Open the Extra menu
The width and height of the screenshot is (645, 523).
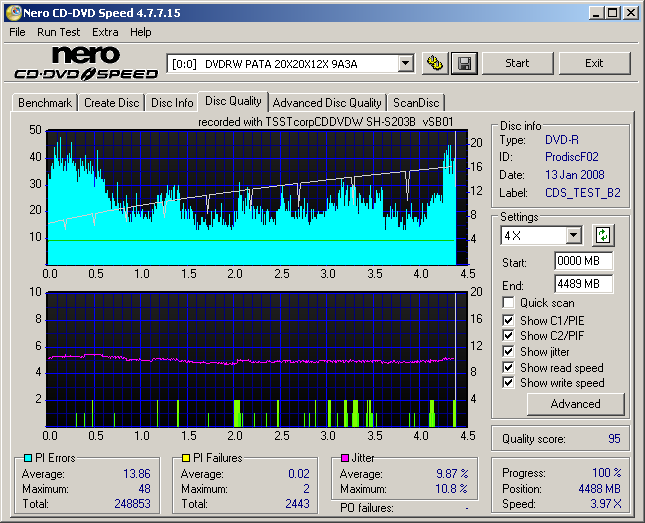click(x=105, y=32)
